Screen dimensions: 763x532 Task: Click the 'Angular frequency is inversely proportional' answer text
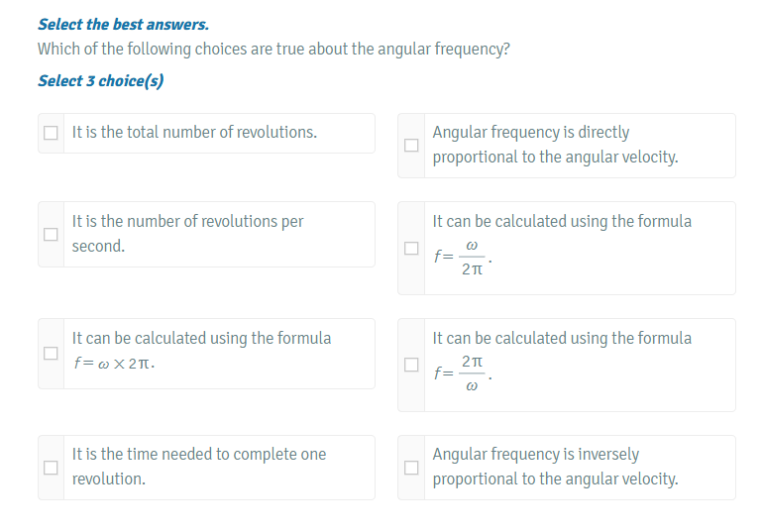555,467
